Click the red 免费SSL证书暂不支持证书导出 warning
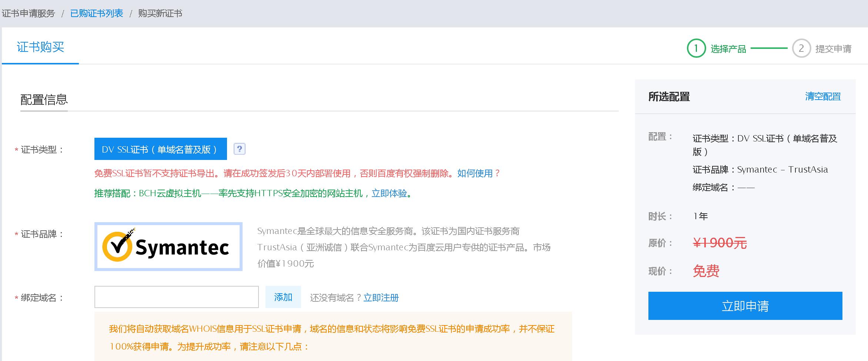Screen dimensions: 868x361 (274, 173)
